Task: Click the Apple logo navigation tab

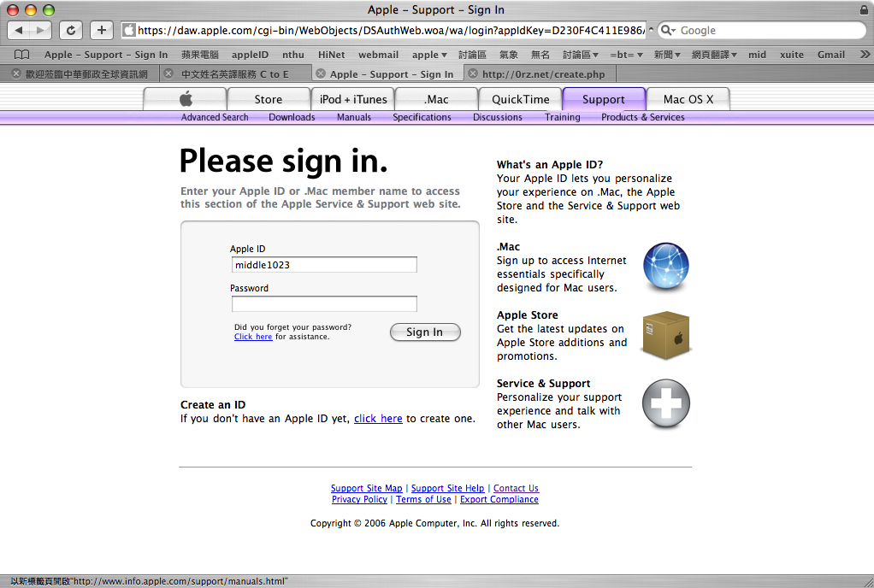Action: pyautogui.click(x=186, y=99)
